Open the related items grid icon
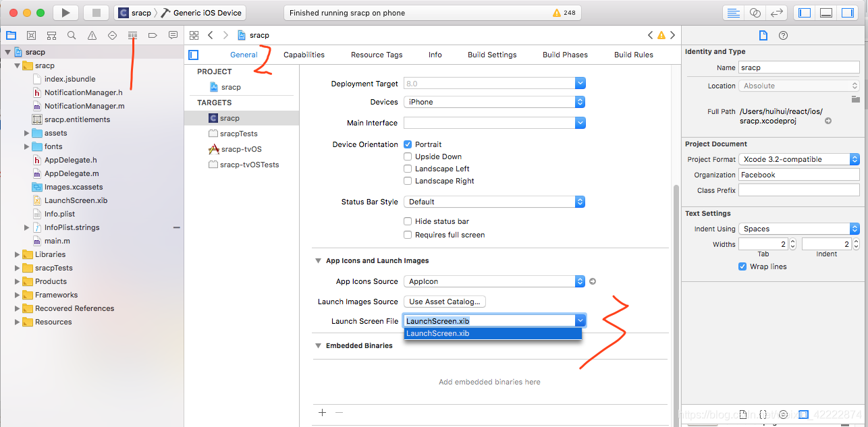The height and width of the screenshot is (427, 868). click(194, 35)
